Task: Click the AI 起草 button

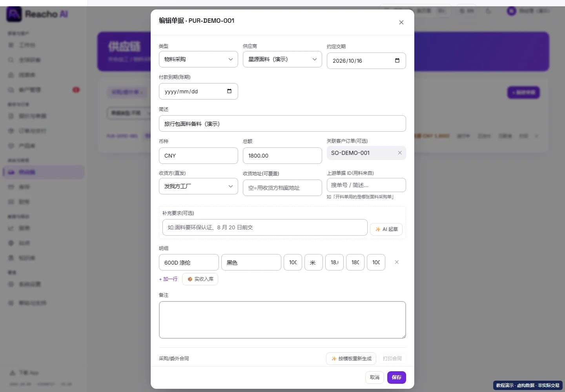Action: pos(386,229)
